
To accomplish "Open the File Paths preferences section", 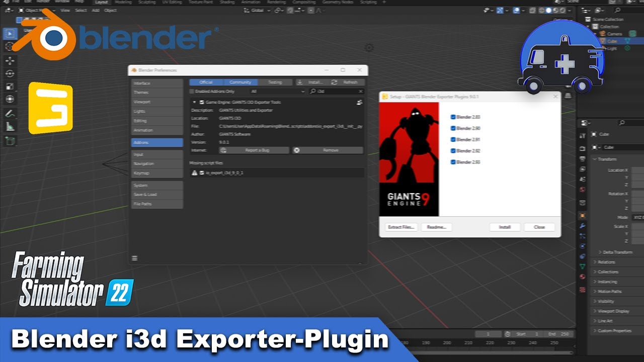I will tap(156, 204).
